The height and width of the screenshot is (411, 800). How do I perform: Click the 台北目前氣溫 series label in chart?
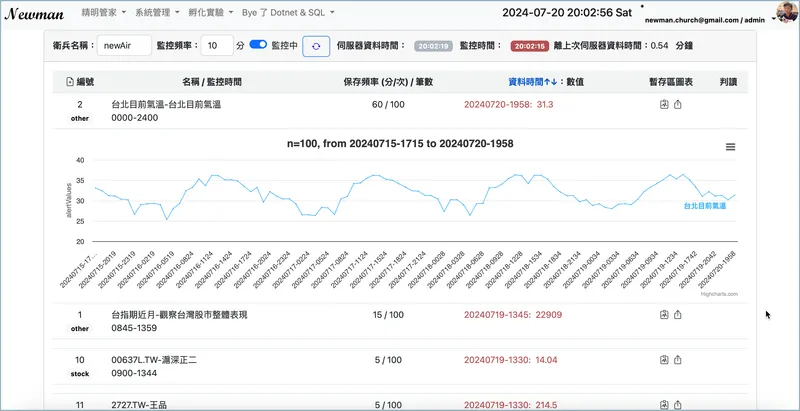pos(705,206)
